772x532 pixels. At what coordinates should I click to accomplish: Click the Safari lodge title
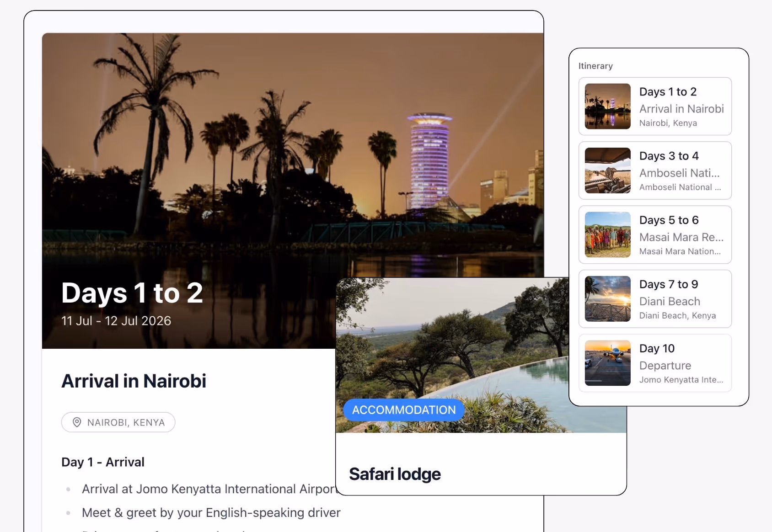(x=395, y=474)
